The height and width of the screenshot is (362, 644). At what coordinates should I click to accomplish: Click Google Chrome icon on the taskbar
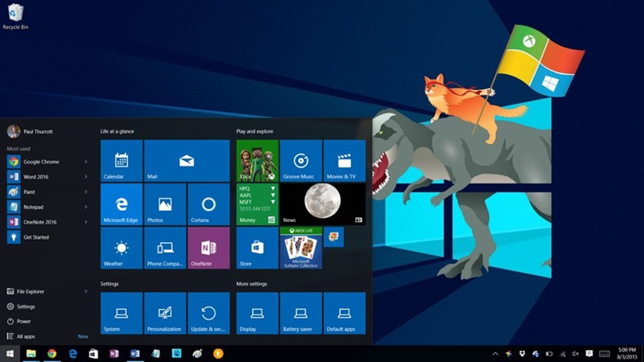pos(52,353)
